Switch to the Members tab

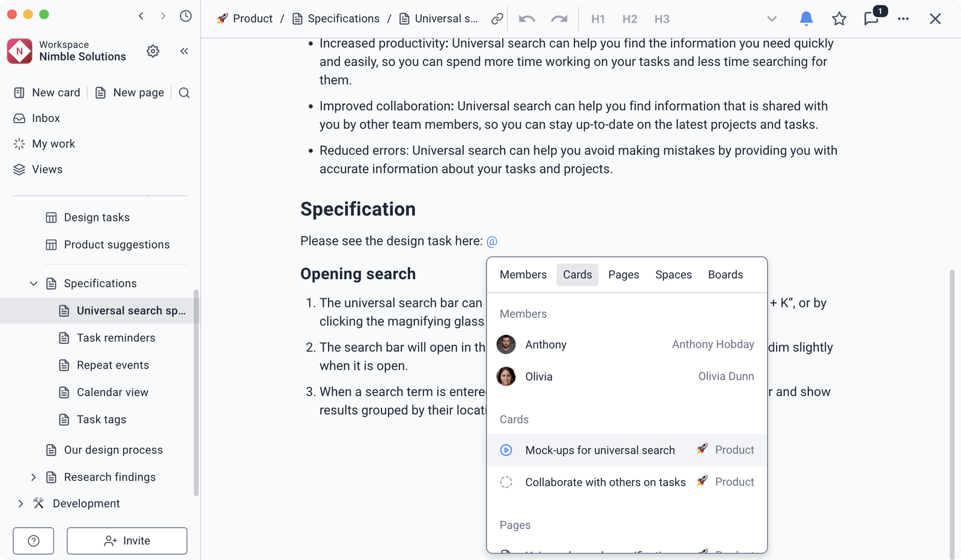(523, 274)
